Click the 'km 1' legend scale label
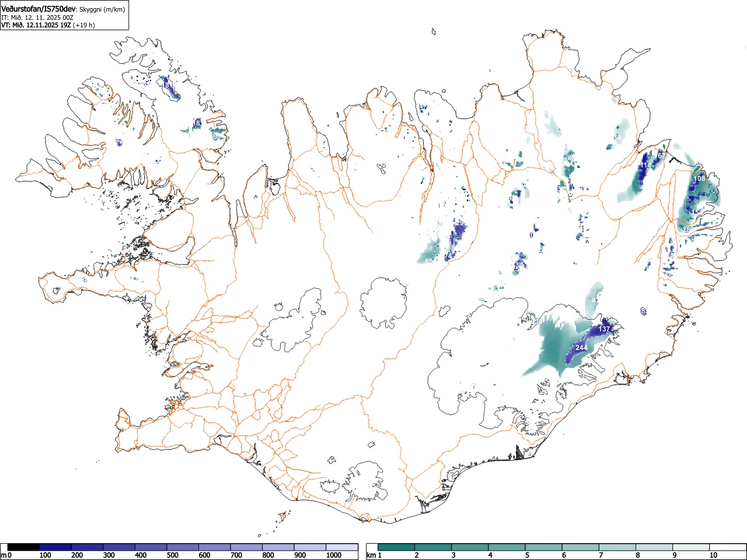Screen dimensions: 747x560 point(374,555)
